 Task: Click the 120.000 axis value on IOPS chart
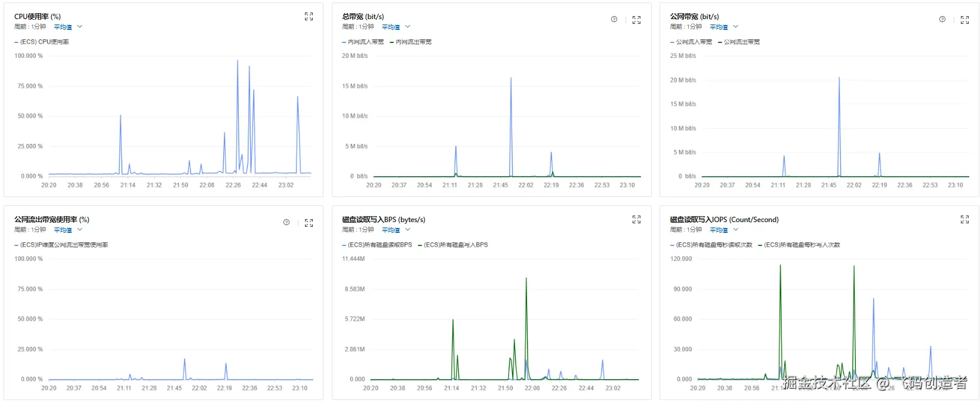[x=682, y=259]
